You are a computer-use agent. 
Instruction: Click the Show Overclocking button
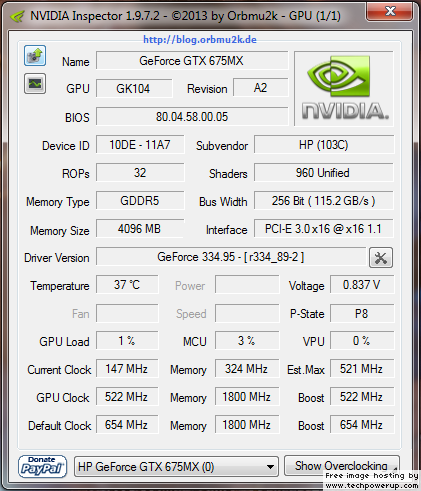[342, 465]
